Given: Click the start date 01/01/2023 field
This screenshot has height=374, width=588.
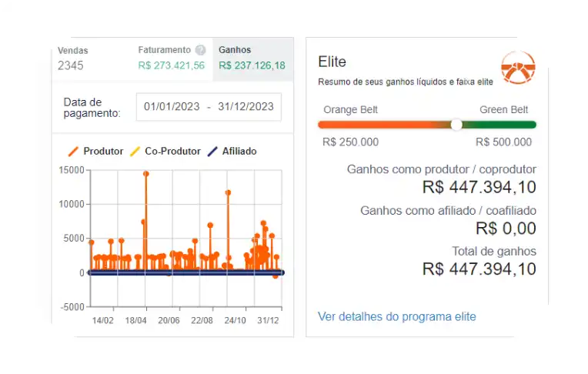Looking at the screenshot, I should coord(172,107).
